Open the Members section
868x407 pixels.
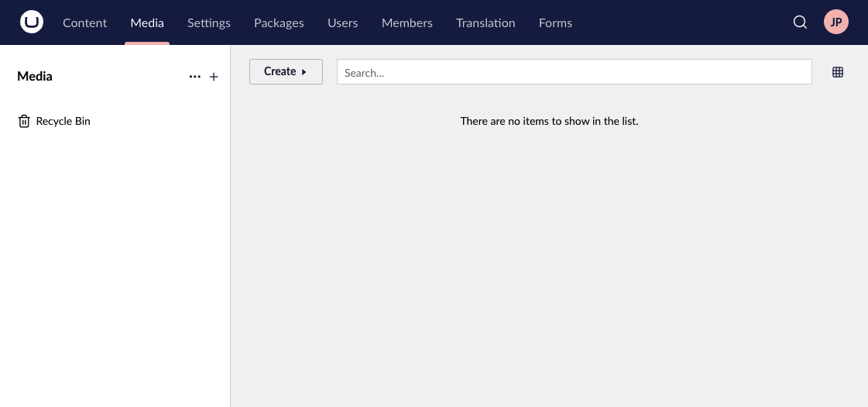click(407, 22)
